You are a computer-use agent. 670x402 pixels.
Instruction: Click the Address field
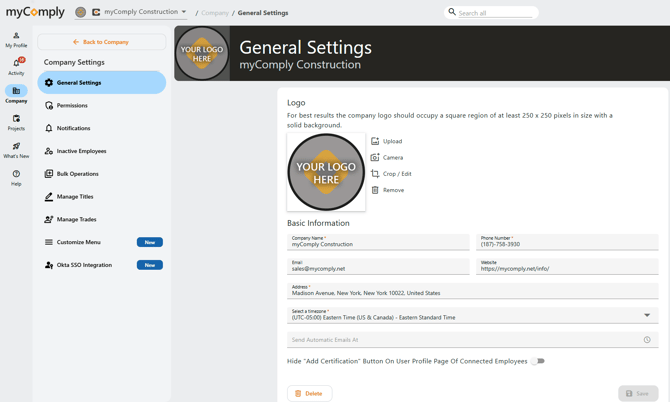click(x=473, y=290)
